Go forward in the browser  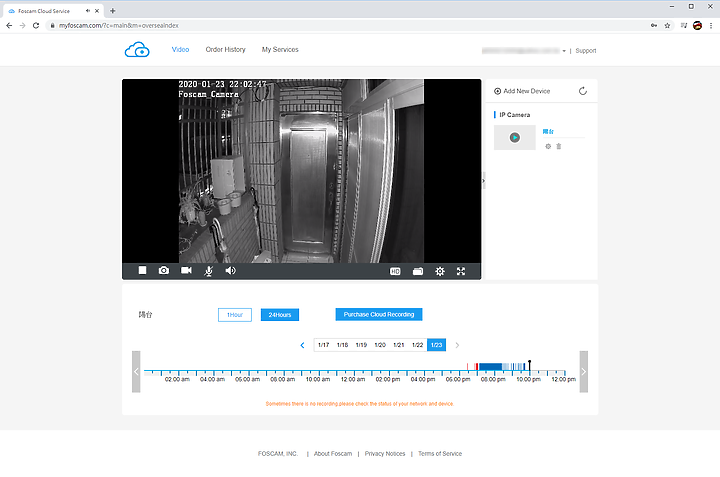(x=22, y=26)
